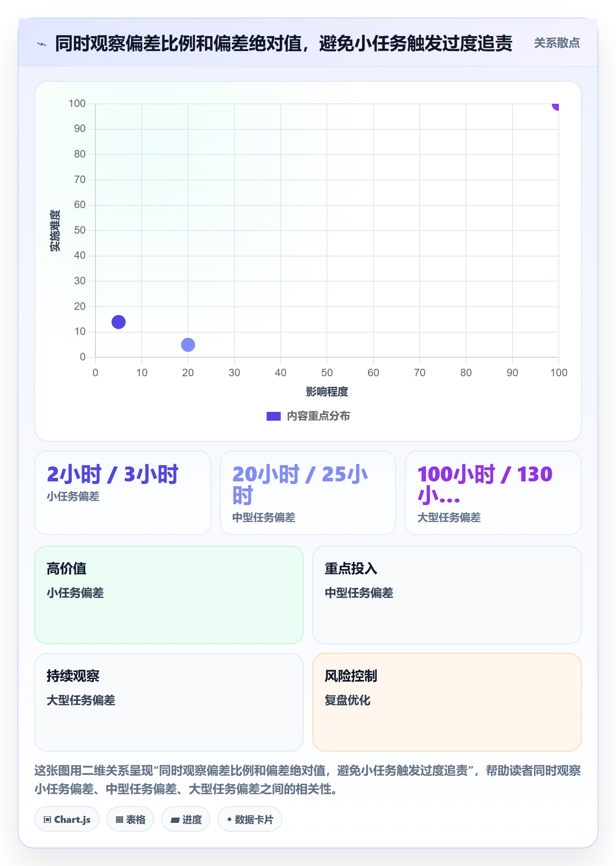616x866 pixels.
Task: Click the 高价值 quadrant heading
Action: click(66, 569)
